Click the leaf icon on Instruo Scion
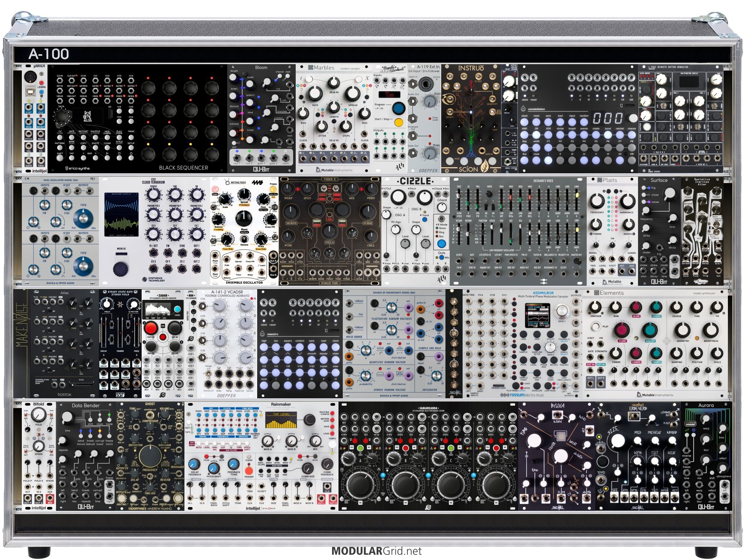The height and width of the screenshot is (560, 754). 485,165
